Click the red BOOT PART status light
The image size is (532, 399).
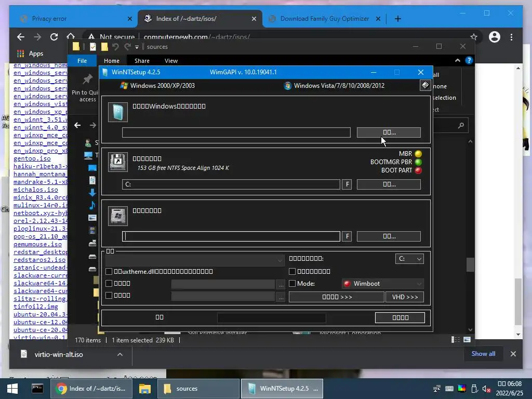pyautogui.click(x=418, y=170)
